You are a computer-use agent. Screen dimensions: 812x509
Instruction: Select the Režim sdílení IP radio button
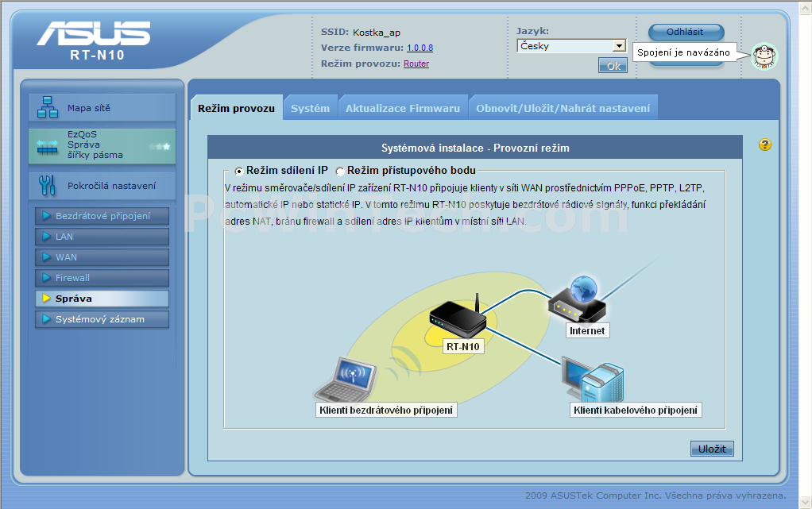[x=238, y=171]
